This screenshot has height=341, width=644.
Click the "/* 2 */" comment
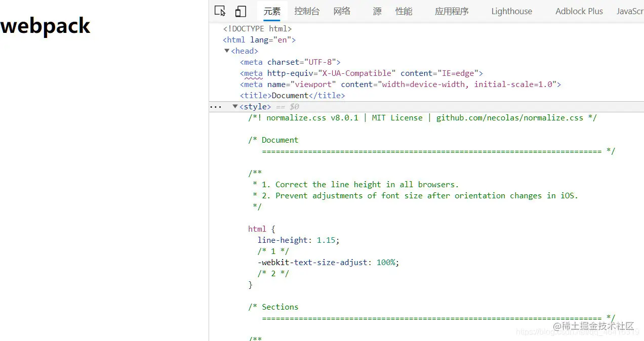coord(273,274)
